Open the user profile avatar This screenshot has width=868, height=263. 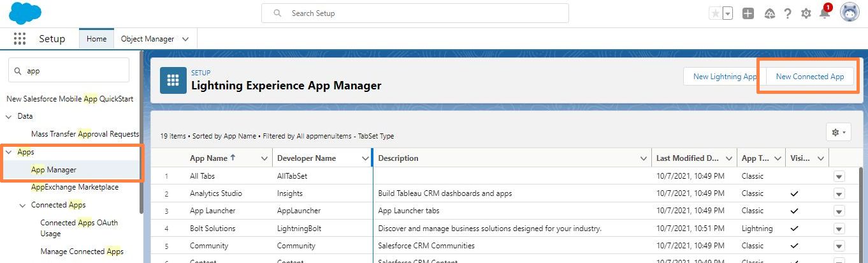point(850,13)
